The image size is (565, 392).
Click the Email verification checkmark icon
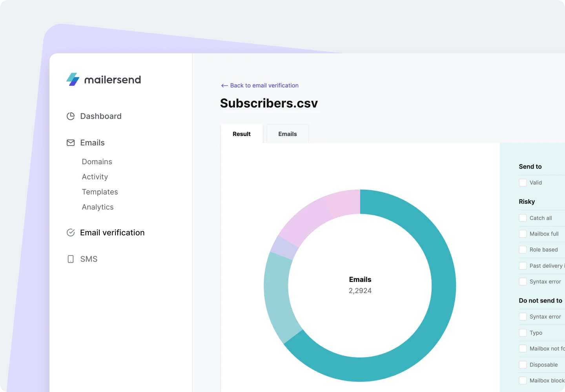(71, 232)
